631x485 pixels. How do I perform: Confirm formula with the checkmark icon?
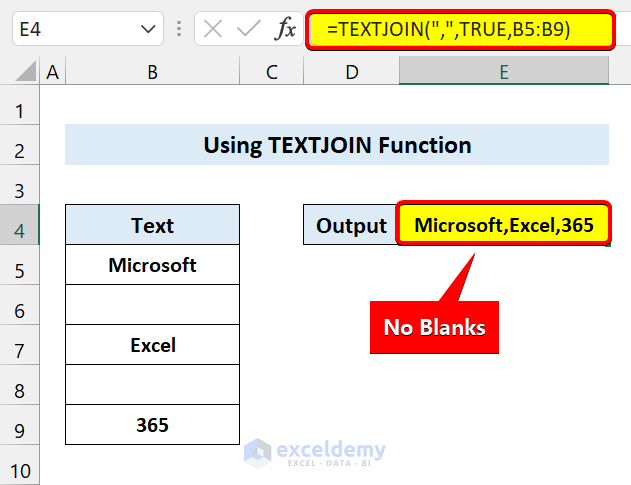pyautogui.click(x=248, y=29)
